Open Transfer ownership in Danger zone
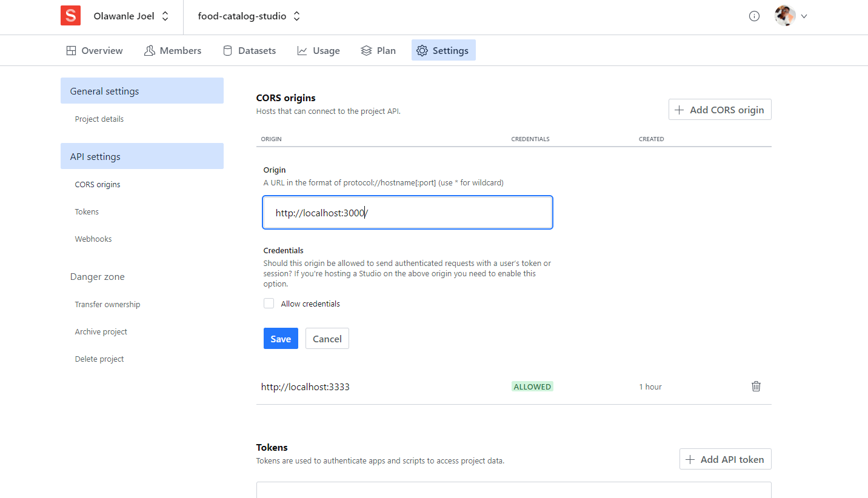 pos(107,304)
